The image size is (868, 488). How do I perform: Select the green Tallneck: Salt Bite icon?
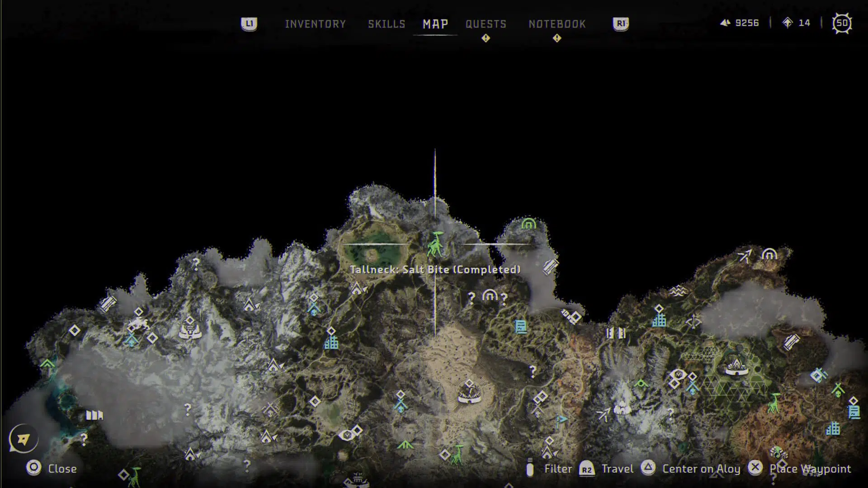(x=436, y=244)
